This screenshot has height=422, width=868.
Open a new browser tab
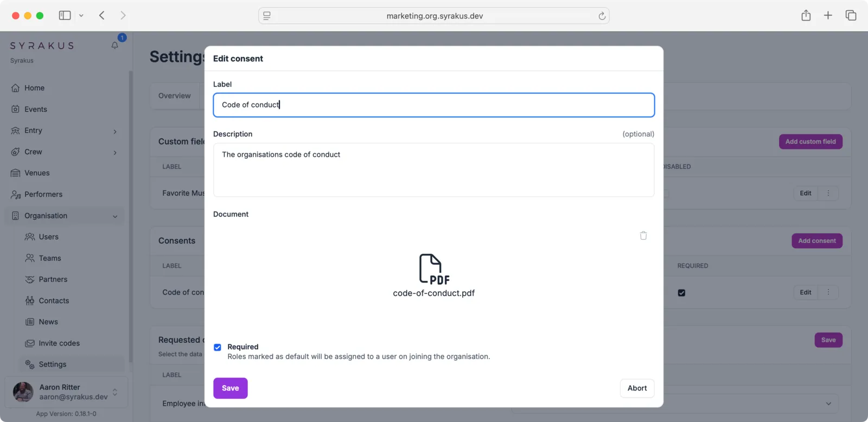[x=828, y=16]
